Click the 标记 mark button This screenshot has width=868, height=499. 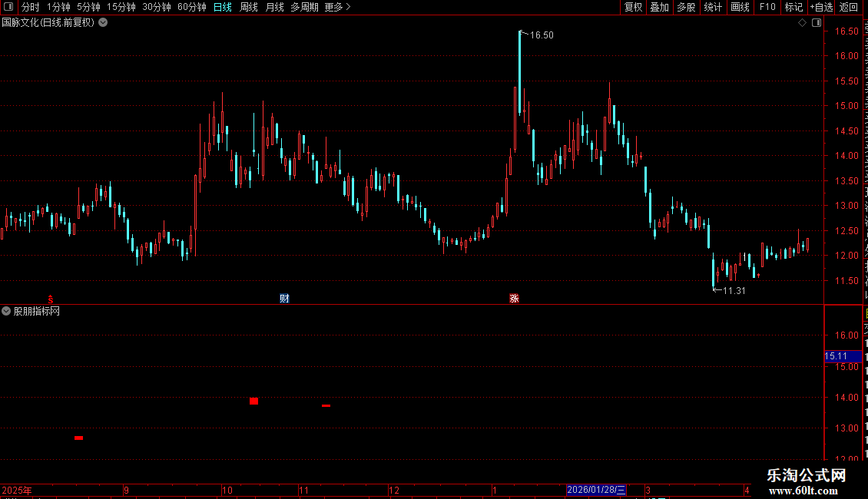[x=793, y=7]
